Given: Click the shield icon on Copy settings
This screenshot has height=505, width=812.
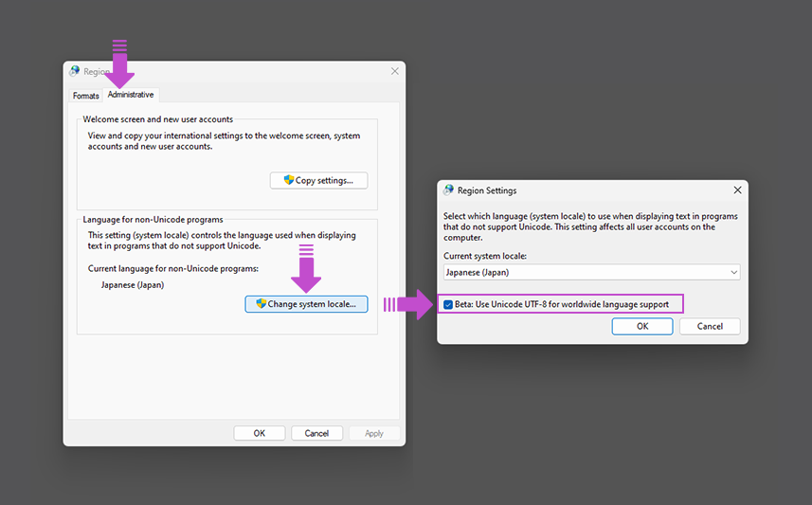Looking at the screenshot, I should point(289,180).
